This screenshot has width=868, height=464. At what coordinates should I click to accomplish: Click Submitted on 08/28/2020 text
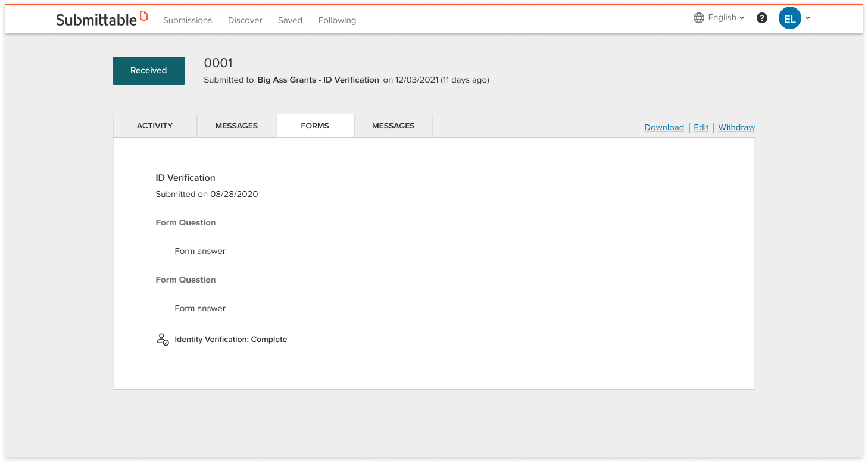pos(207,194)
